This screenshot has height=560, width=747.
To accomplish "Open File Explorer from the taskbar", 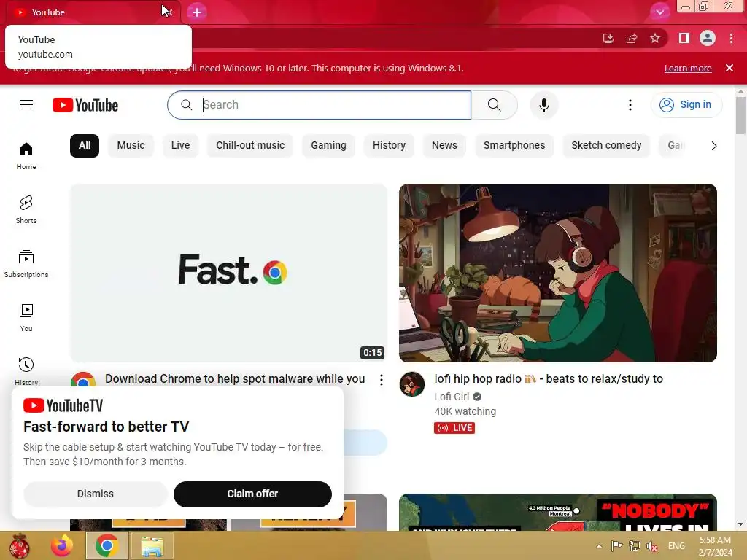I will pyautogui.click(x=152, y=545).
